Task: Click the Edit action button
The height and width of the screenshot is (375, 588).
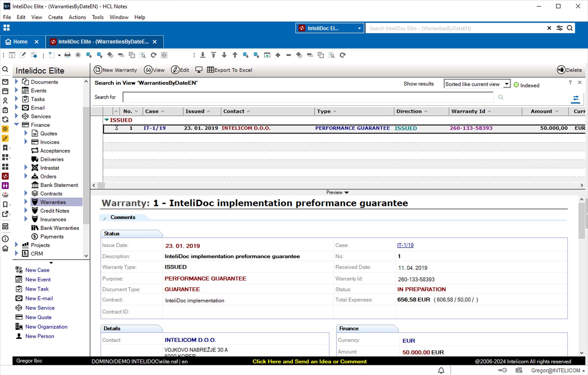Action: pyautogui.click(x=180, y=70)
